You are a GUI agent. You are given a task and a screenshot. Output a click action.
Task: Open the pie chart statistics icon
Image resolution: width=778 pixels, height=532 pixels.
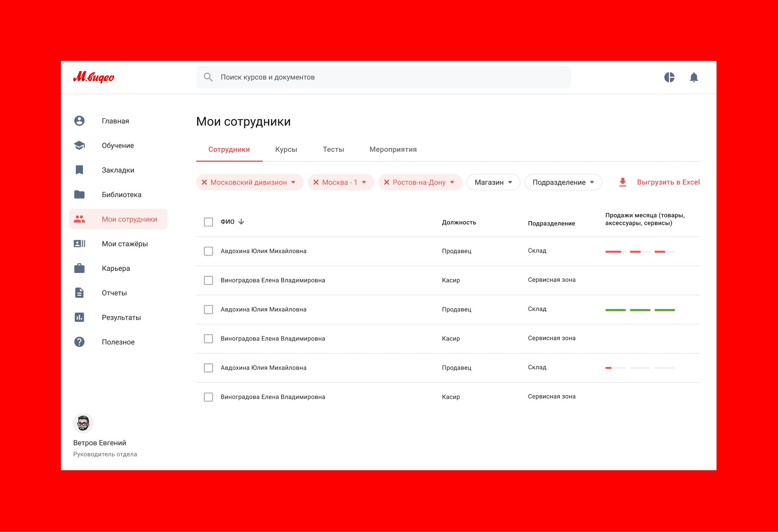coord(669,77)
